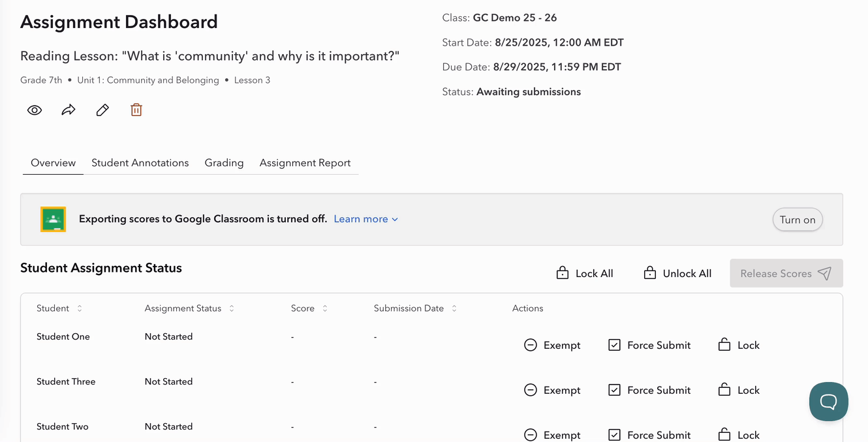Click the start date 8/25/2025 value
Screen dimensions: 868x442
(559, 43)
